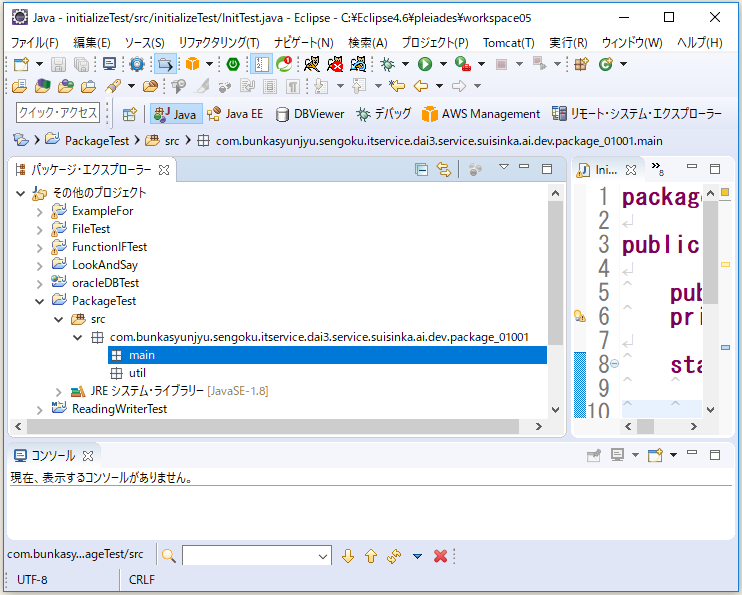
Task: Click the green icon with red badge
Action: 284,64
